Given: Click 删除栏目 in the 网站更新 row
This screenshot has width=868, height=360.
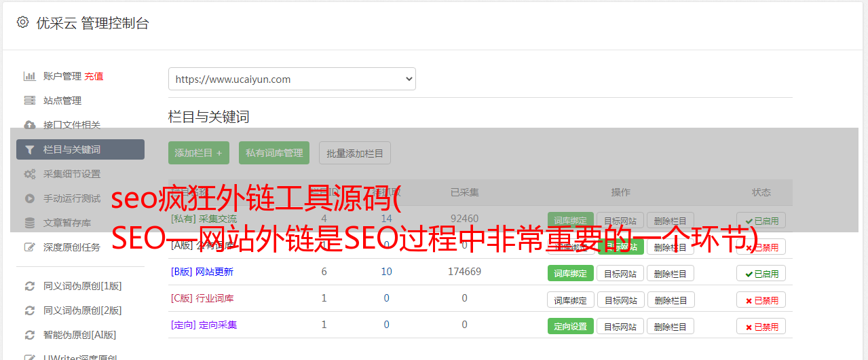Looking at the screenshot, I should tap(670, 273).
